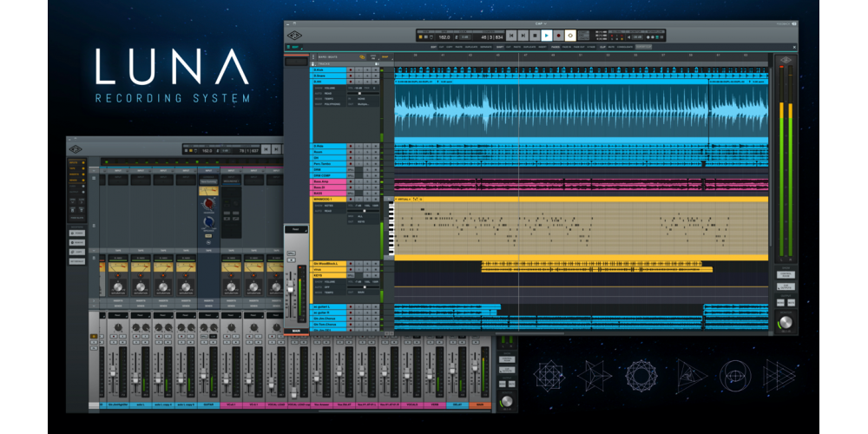Toggle SNAP in timeline header
The image size is (868, 434).
pos(385,57)
